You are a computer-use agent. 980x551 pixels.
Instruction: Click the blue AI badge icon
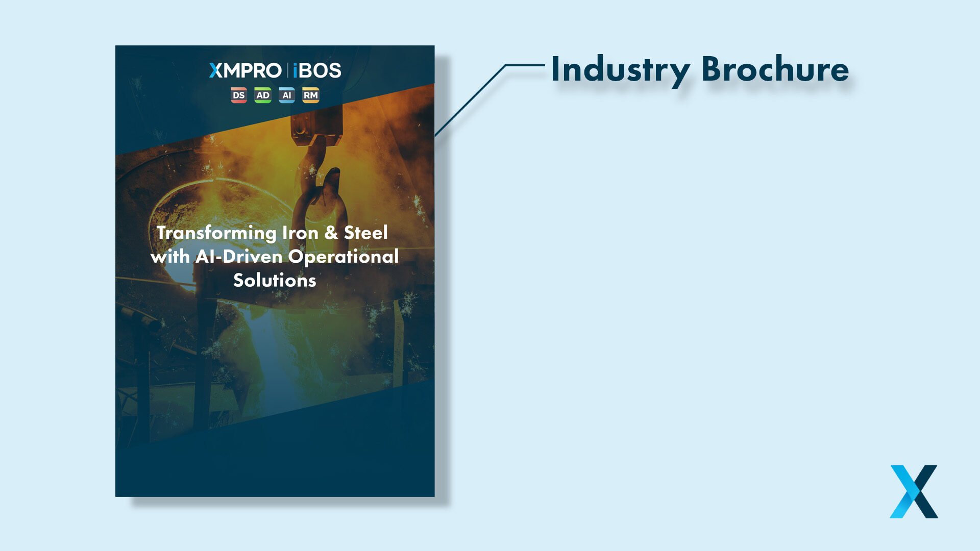coord(287,95)
